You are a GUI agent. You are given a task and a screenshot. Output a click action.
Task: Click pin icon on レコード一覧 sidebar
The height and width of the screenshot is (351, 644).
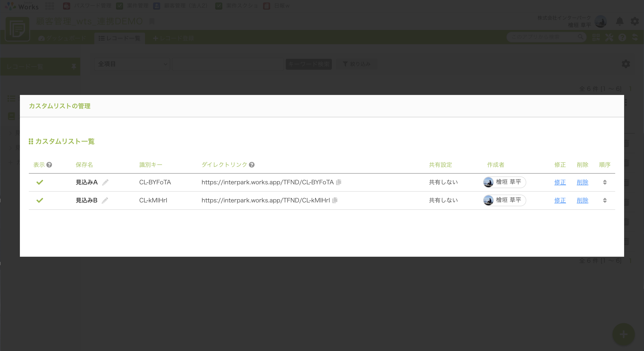74,67
